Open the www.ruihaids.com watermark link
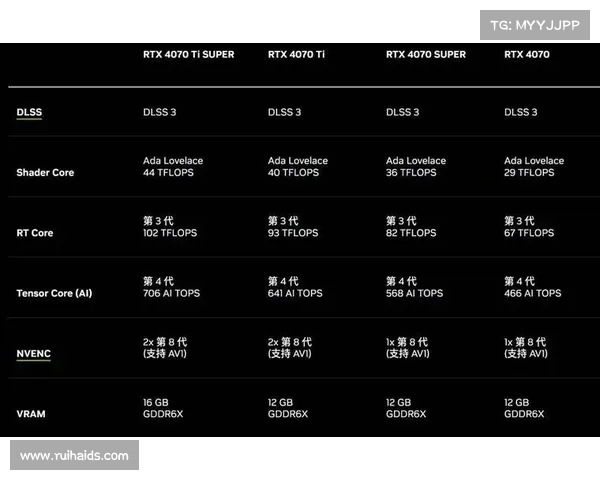Viewport: 600px width, 480px height. coord(74,456)
